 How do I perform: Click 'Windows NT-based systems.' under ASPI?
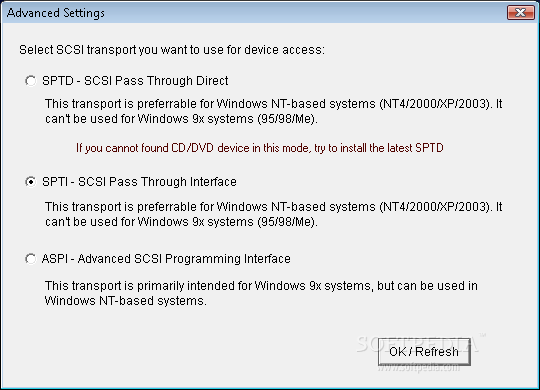[125, 301]
